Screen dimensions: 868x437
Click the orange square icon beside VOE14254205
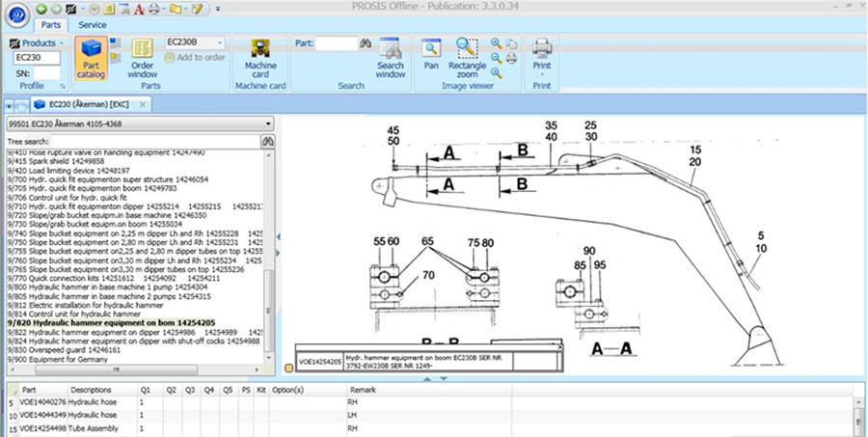tap(288, 368)
